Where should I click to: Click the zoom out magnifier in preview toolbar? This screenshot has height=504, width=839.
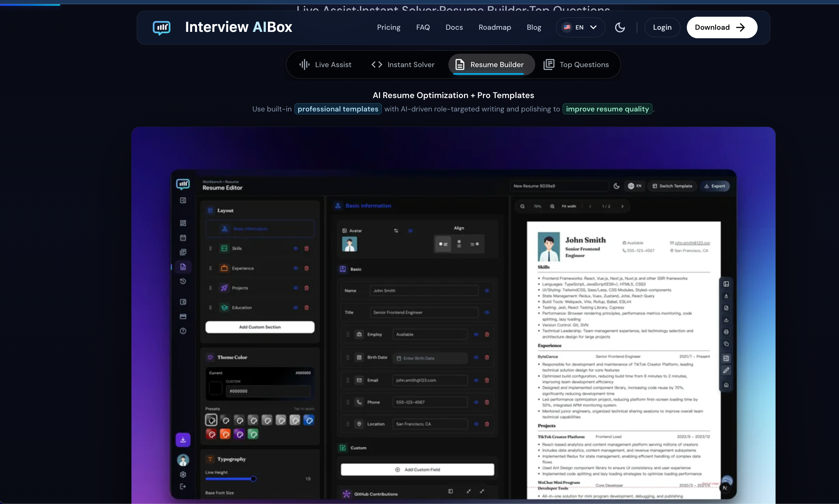(x=522, y=206)
